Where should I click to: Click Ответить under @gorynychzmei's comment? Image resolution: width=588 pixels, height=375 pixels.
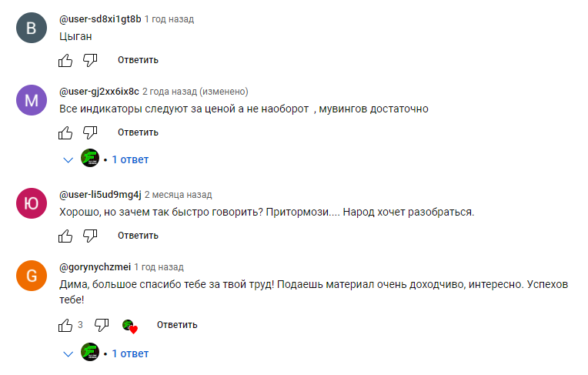click(177, 325)
